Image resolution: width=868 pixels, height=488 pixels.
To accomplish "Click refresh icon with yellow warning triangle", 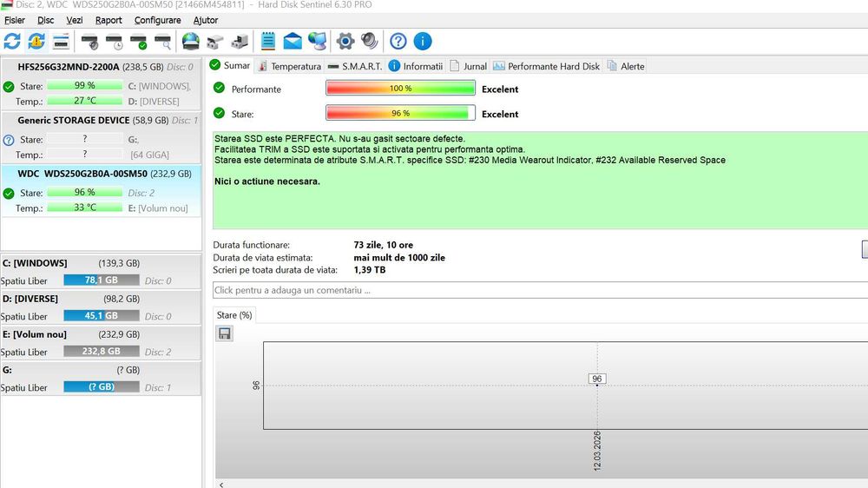I will [x=36, y=41].
